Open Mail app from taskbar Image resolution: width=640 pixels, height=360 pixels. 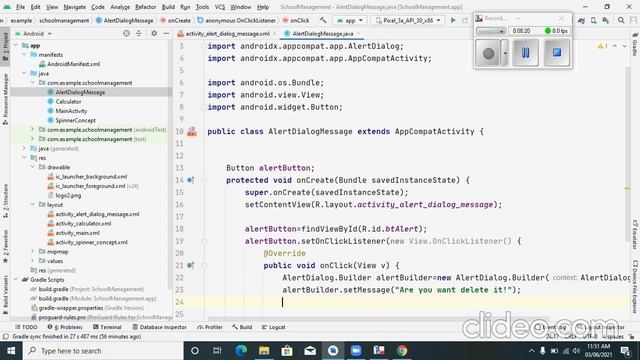click(310, 351)
